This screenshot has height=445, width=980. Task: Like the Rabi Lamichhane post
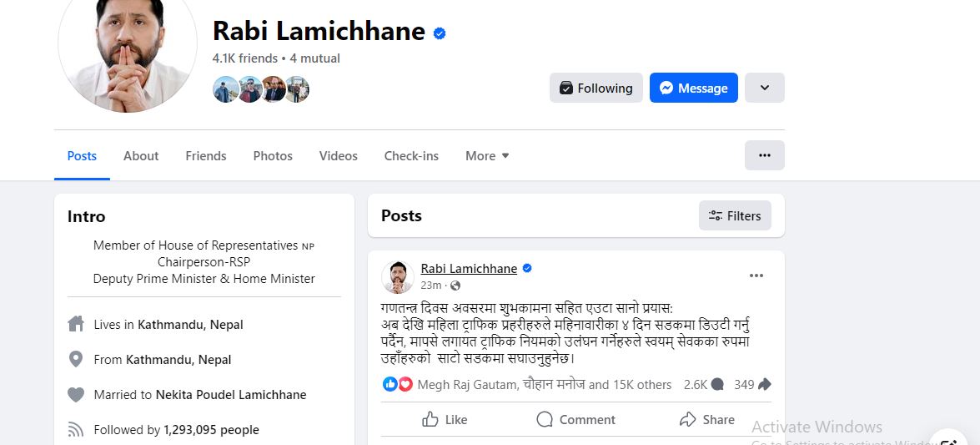point(445,419)
